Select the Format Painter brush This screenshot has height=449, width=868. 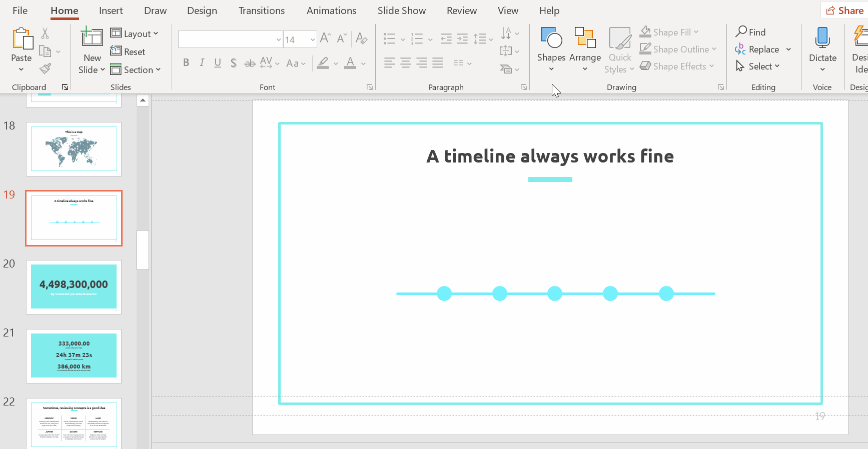[x=45, y=68]
